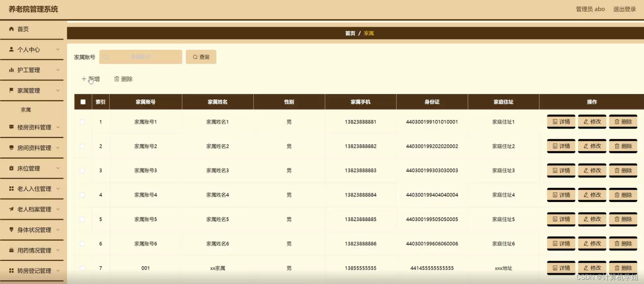
Task: Click the icon beside 用药情况管理
Action: 11,250
